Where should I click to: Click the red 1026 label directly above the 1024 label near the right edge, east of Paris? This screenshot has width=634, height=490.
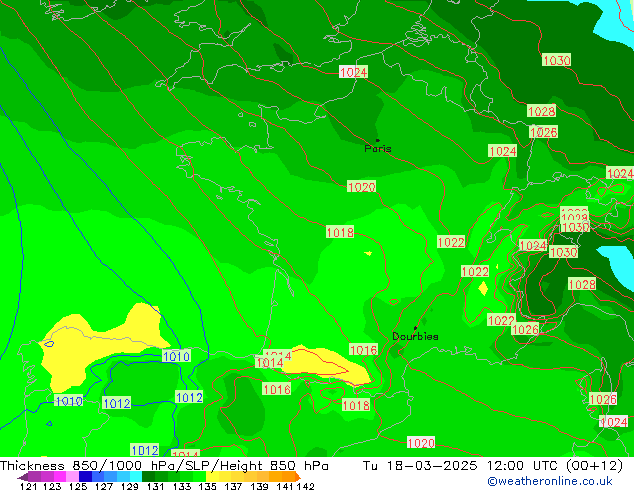click(x=543, y=132)
